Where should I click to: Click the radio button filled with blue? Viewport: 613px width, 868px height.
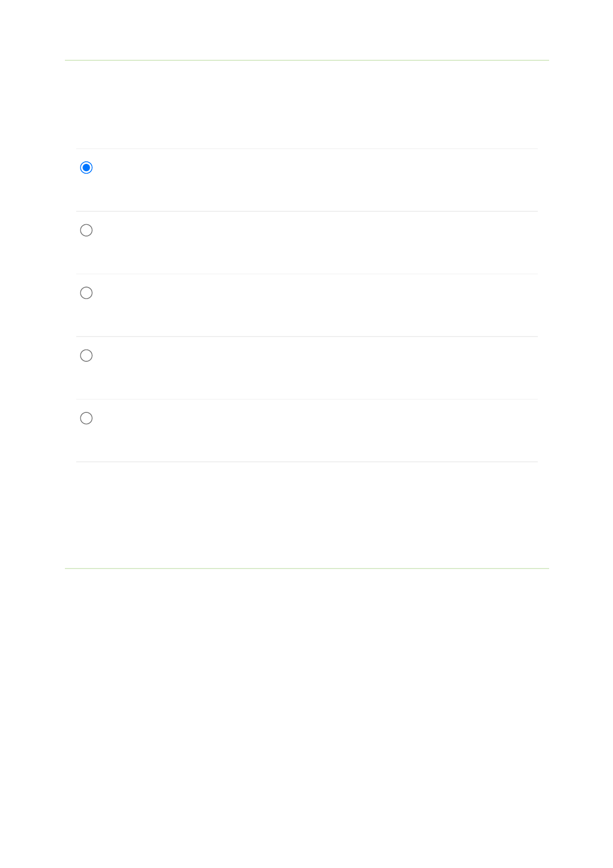(x=87, y=168)
